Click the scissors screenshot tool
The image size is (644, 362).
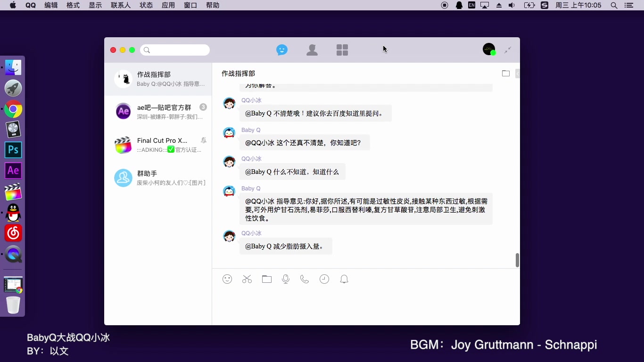point(247,279)
